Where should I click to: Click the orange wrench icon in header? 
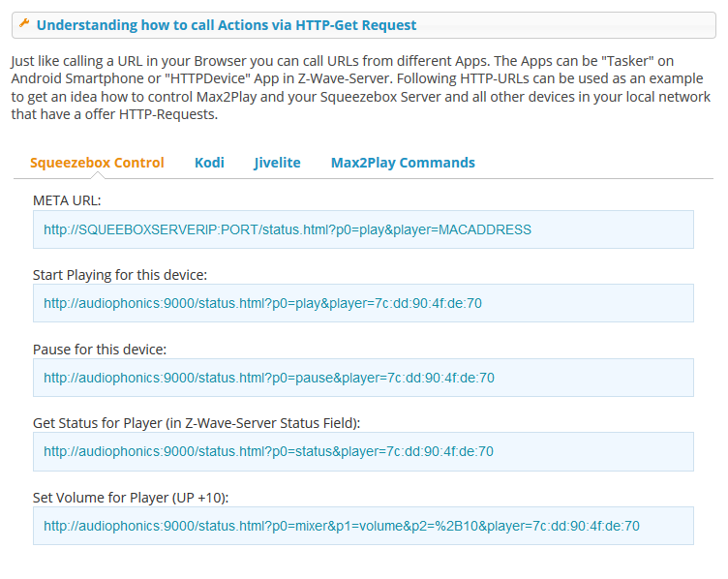pos(24,23)
